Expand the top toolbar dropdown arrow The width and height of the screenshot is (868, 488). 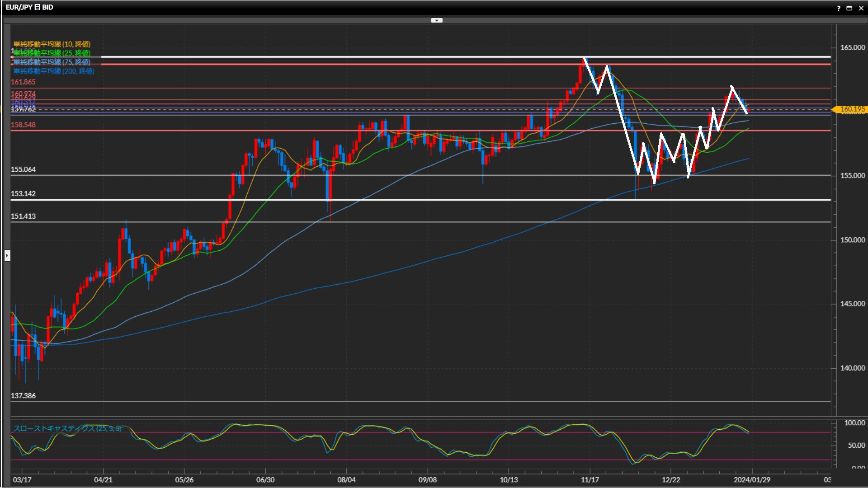437,20
